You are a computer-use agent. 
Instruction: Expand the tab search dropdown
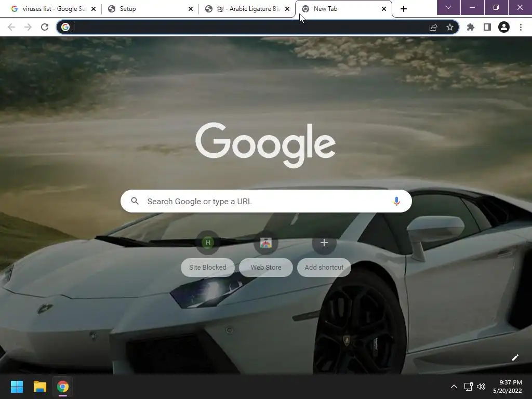pos(448,7)
